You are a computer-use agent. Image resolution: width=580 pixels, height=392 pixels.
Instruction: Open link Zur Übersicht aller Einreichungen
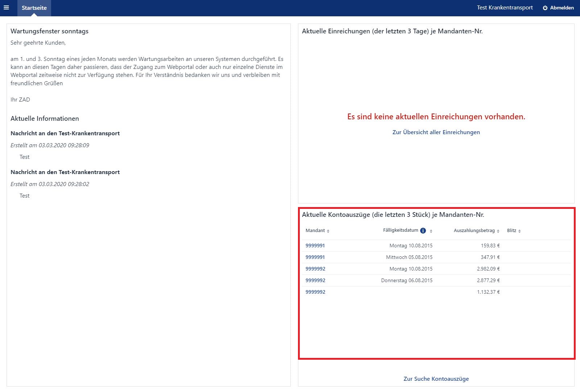[x=436, y=132]
